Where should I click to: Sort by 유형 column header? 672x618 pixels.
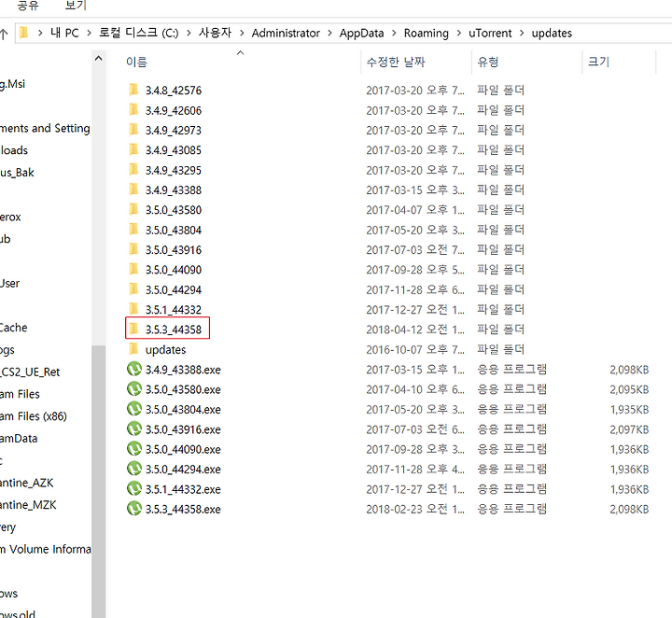coord(488,63)
